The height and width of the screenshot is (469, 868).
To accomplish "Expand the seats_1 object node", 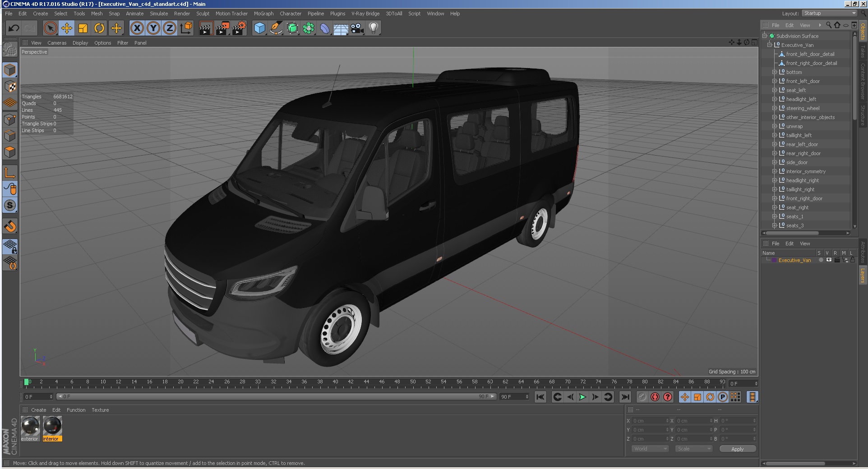I will click(775, 216).
